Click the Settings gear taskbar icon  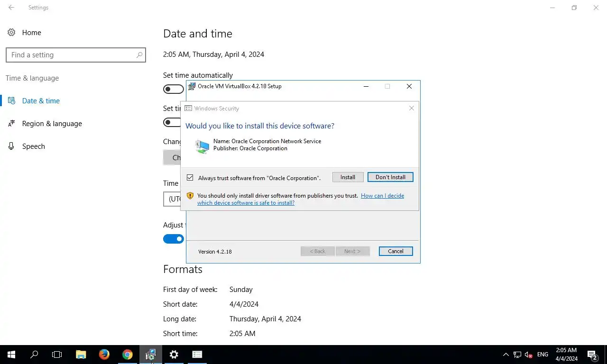point(174,355)
